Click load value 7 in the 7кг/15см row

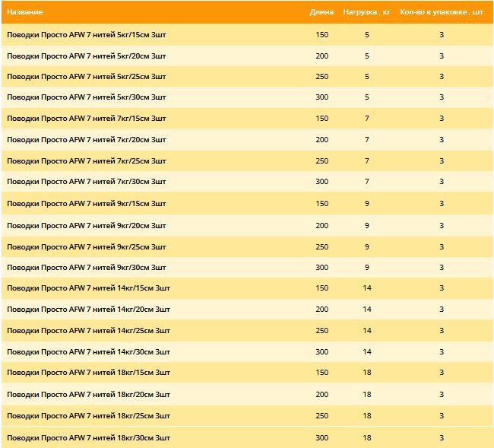coord(367,118)
